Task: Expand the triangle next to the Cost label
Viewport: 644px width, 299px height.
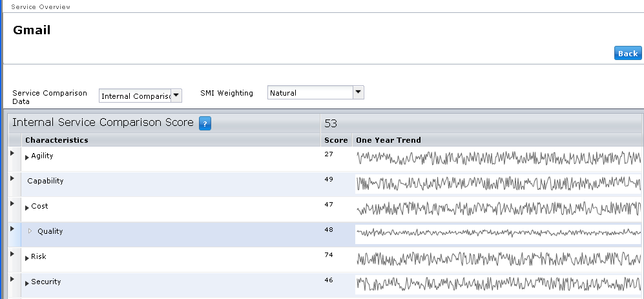Action: click(x=27, y=207)
